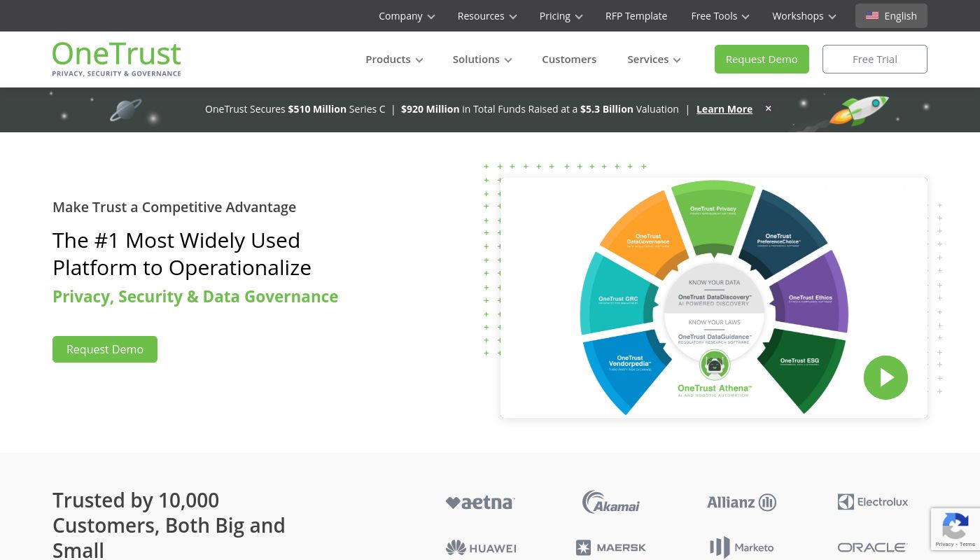980x560 pixels.
Task: Play the platform overview video
Action: [x=885, y=378]
